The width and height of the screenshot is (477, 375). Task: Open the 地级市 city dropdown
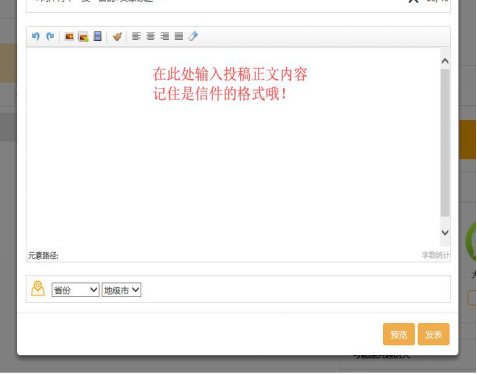[x=121, y=290]
